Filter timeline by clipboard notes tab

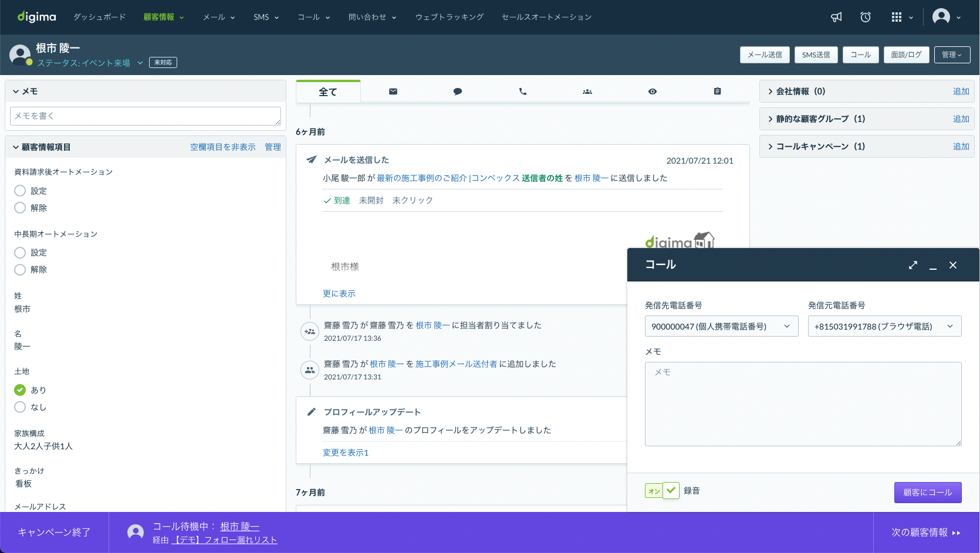(717, 91)
